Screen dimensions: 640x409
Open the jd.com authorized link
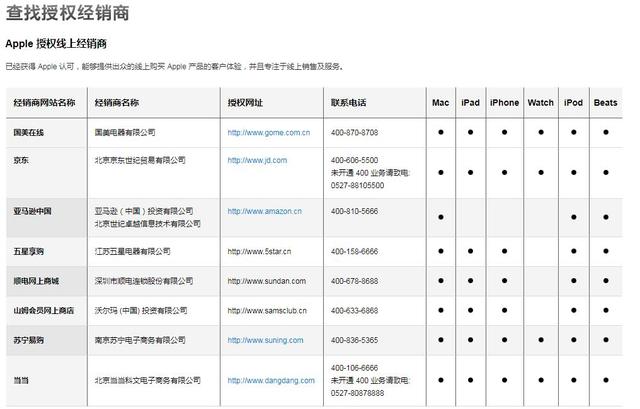coord(257,160)
